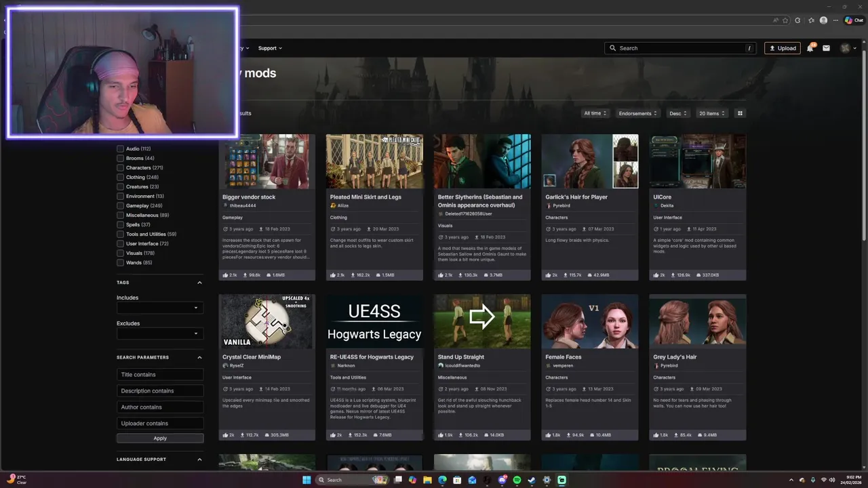Screen dimensions: 868x488
Task: Open the Endorsements sort dropdown
Action: (x=638, y=113)
